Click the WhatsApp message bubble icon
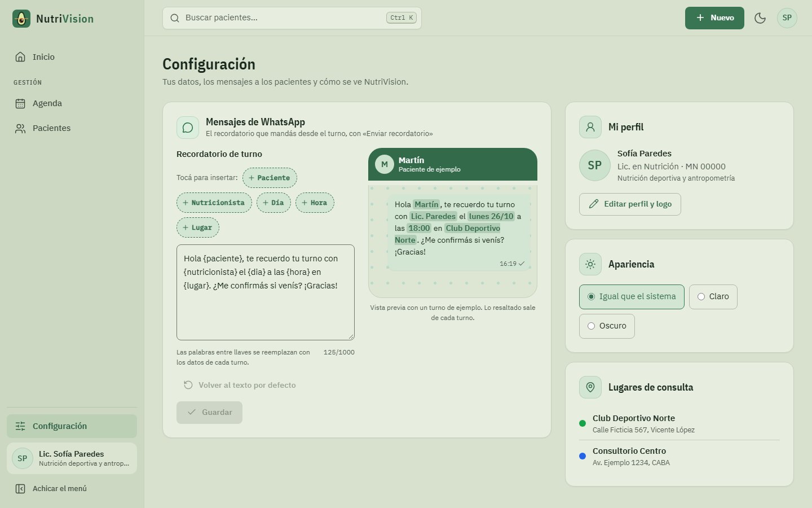This screenshot has height=508, width=812. click(x=188, y=128)
